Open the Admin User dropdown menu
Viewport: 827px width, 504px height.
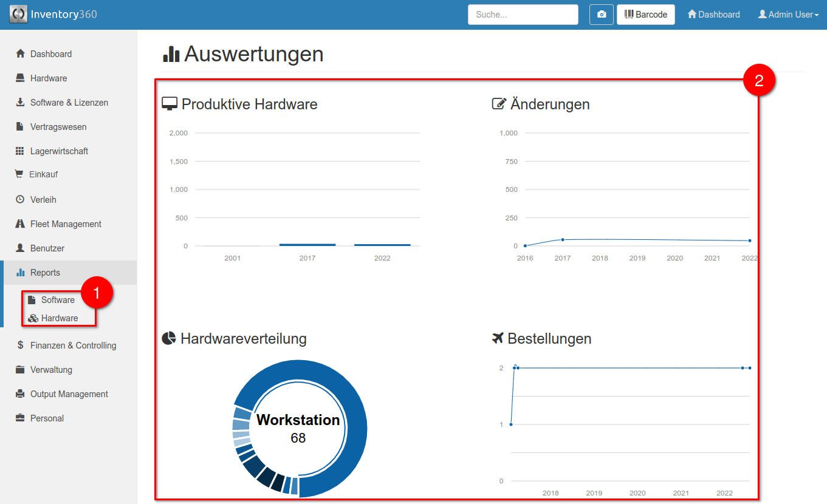click(788, 14)
